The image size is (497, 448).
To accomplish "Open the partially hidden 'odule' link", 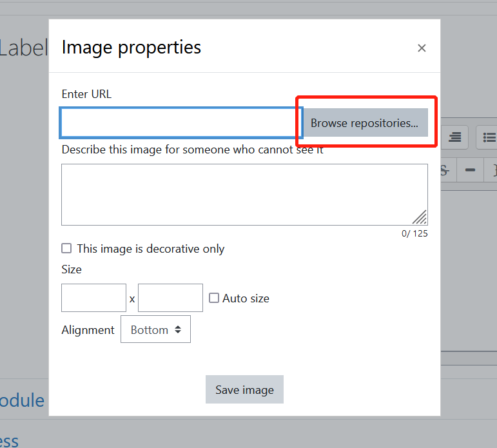I will click(x=22, y=400).
